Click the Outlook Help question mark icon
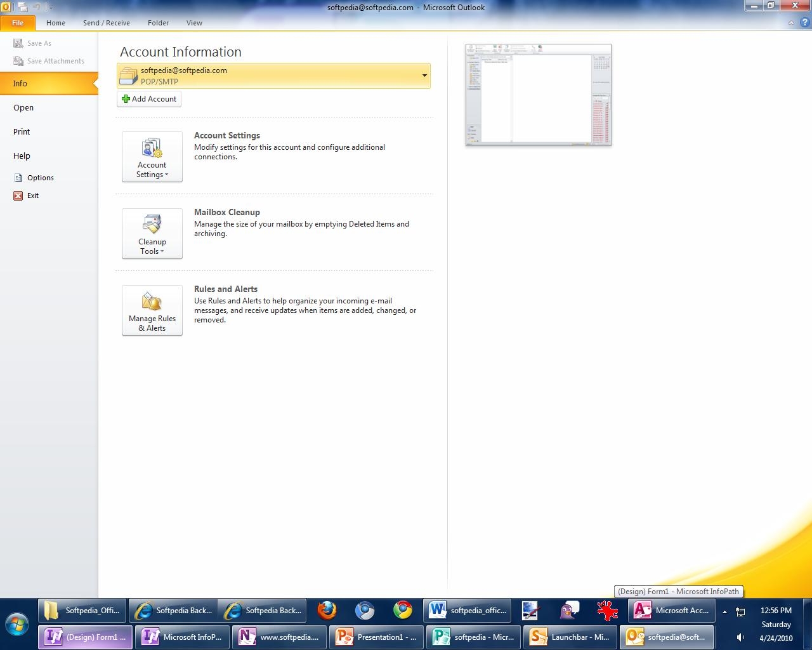The width and height of the screenshot is (812, 650). [x=804, y=23]
